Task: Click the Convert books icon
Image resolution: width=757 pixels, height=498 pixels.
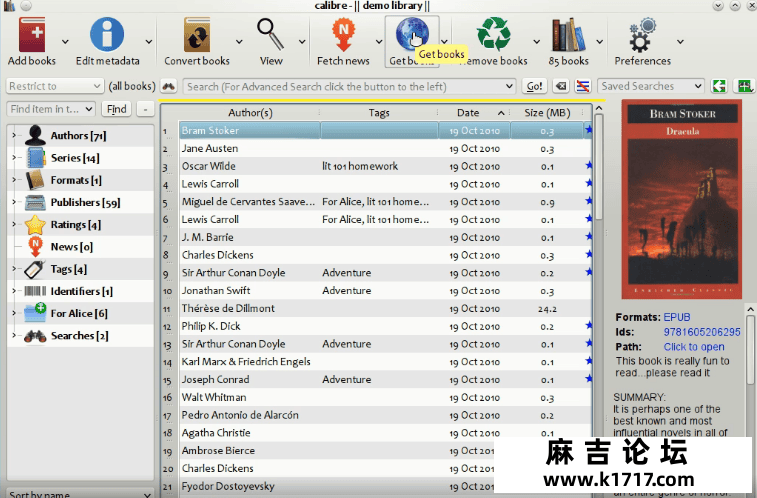Action: coord(196,35)
